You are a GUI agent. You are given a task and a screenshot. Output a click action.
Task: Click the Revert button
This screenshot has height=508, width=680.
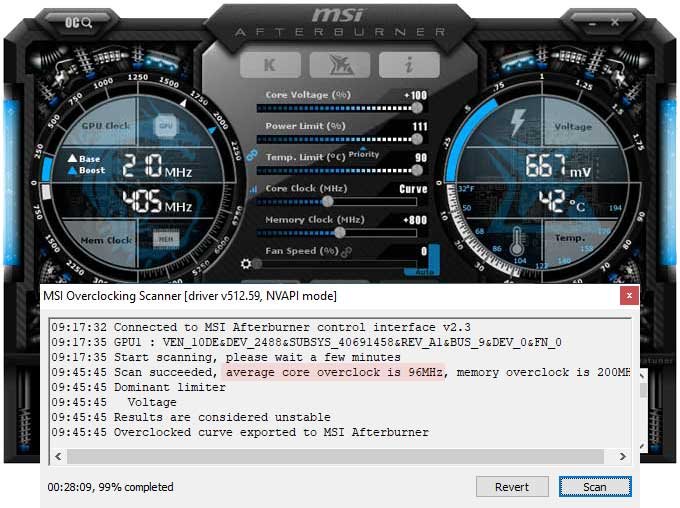512,487
